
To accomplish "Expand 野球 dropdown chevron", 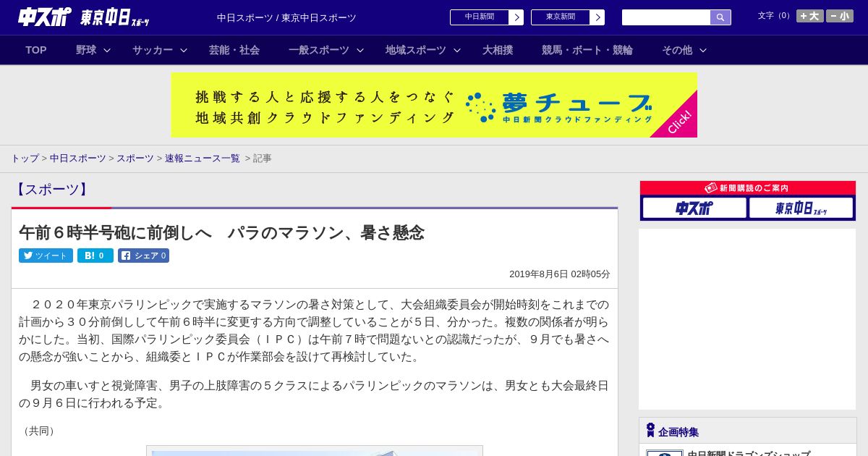I will (107, 50).
